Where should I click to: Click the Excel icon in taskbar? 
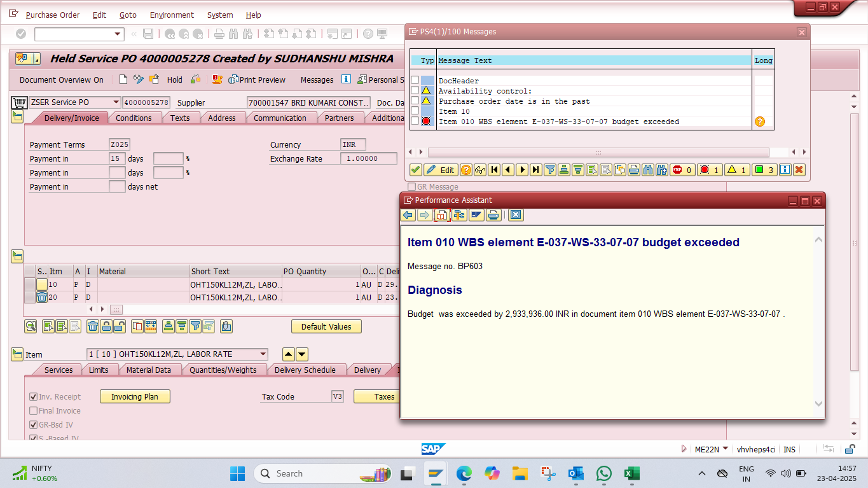(x=631, y=473)
